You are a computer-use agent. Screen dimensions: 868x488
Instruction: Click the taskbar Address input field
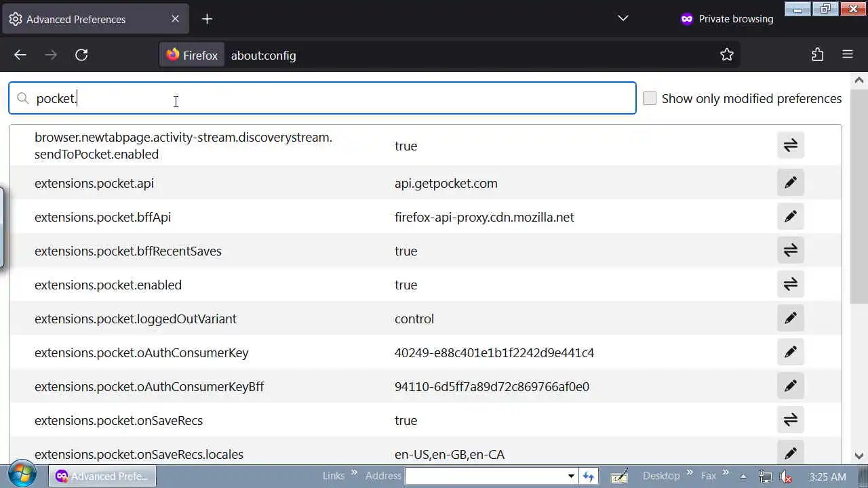tap(484, 476)
